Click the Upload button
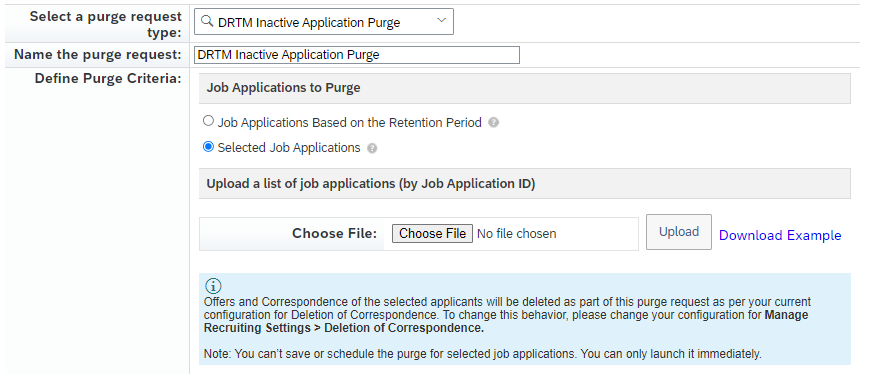This screenshot has width=872, height=374. [x=678, y=232]
